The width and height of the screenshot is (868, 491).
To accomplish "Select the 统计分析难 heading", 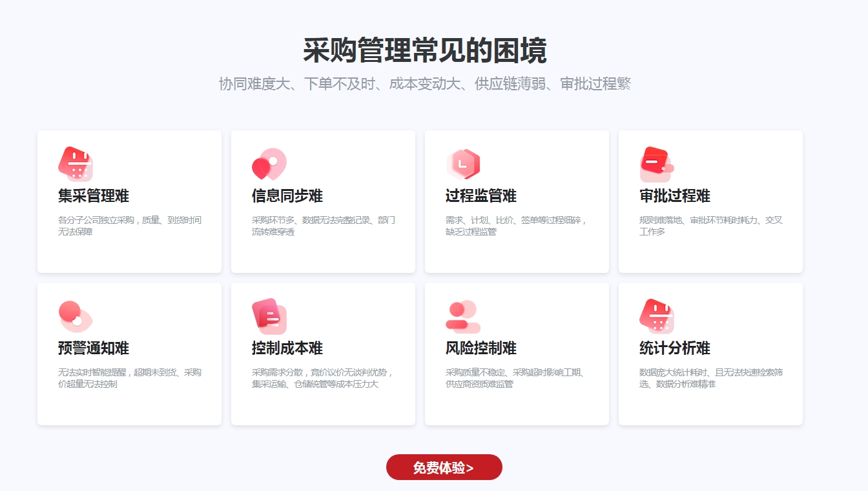I will tap(675, 348).
